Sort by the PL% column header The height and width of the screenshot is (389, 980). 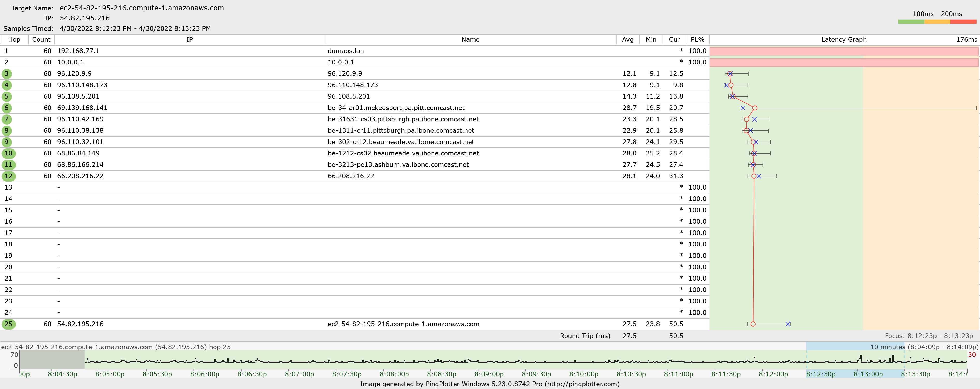[697, 40]
